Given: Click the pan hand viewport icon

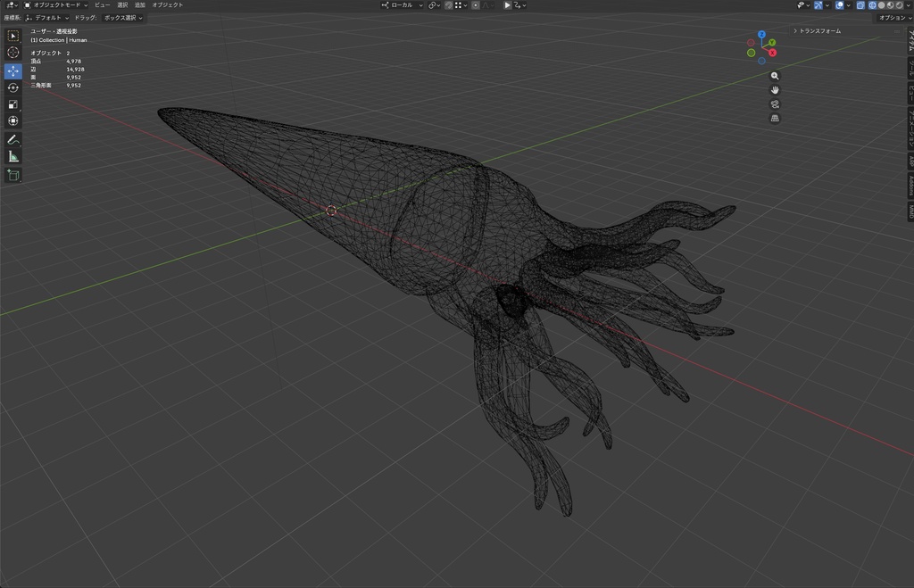Looking at the screenshot, I should [x=775, y=90].
